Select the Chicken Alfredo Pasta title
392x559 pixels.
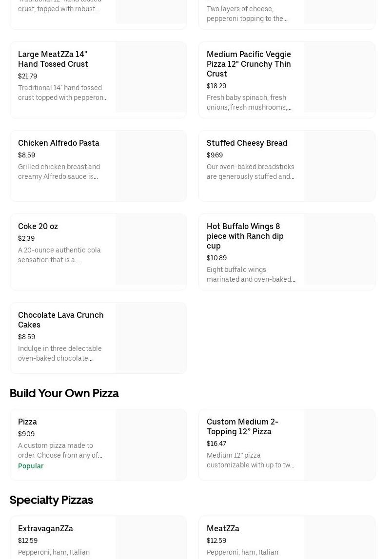point(59,143)
